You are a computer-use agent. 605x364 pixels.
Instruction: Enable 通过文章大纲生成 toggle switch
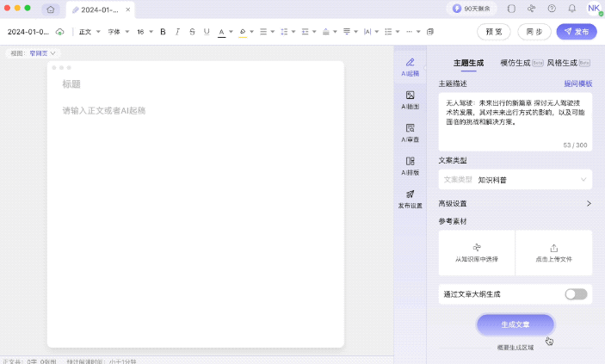(x=576, y=294)
